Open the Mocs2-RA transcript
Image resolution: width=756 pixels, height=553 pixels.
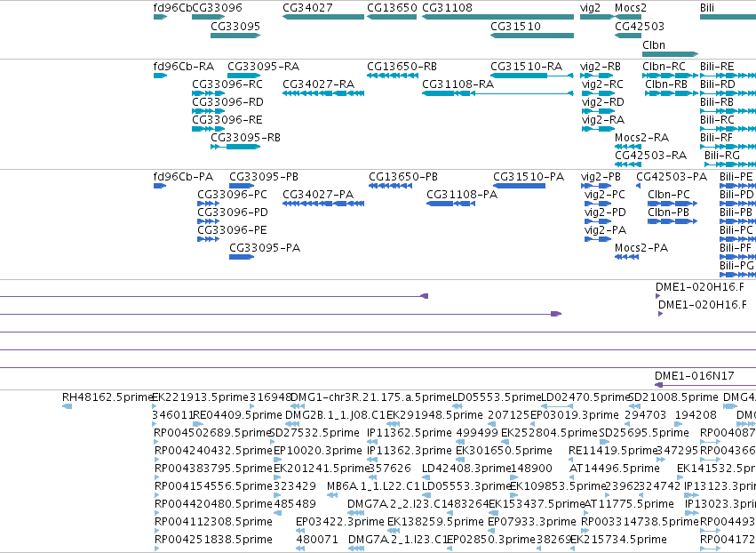[628, 147]
